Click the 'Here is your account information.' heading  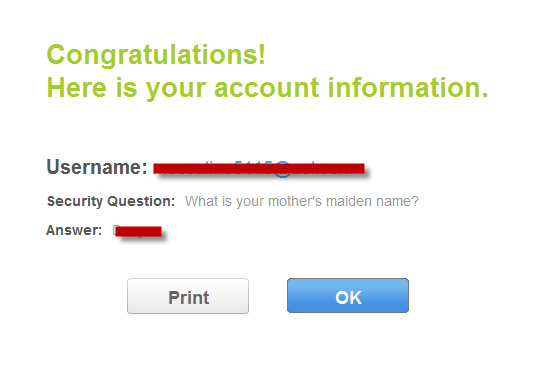(x=267, y=88)
